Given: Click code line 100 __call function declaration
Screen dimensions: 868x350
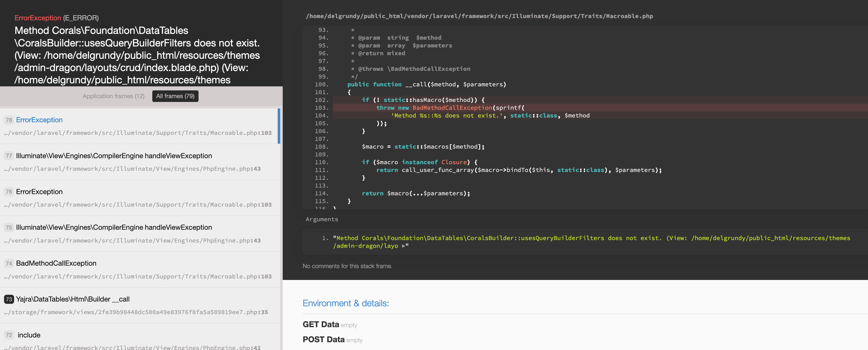Looking at the screenshot, I should (x=427, y=84).
